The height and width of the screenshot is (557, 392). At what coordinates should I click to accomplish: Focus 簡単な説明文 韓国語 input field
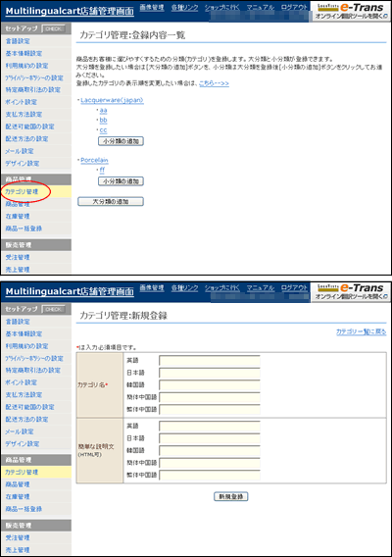[210, 450]
